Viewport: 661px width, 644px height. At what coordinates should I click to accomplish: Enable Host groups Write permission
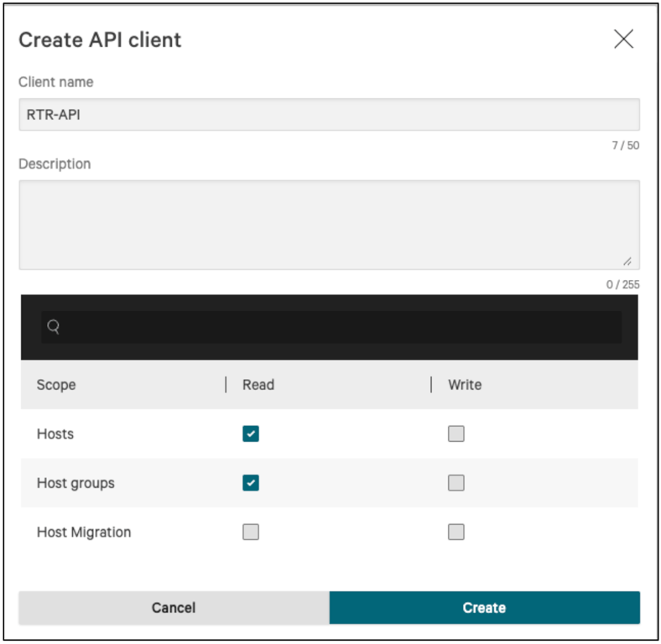coord(456,483)
